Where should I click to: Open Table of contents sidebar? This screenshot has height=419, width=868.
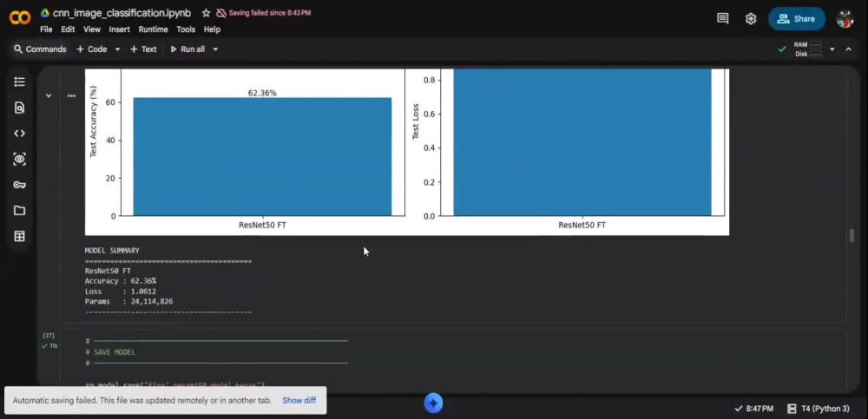point(19,82)
